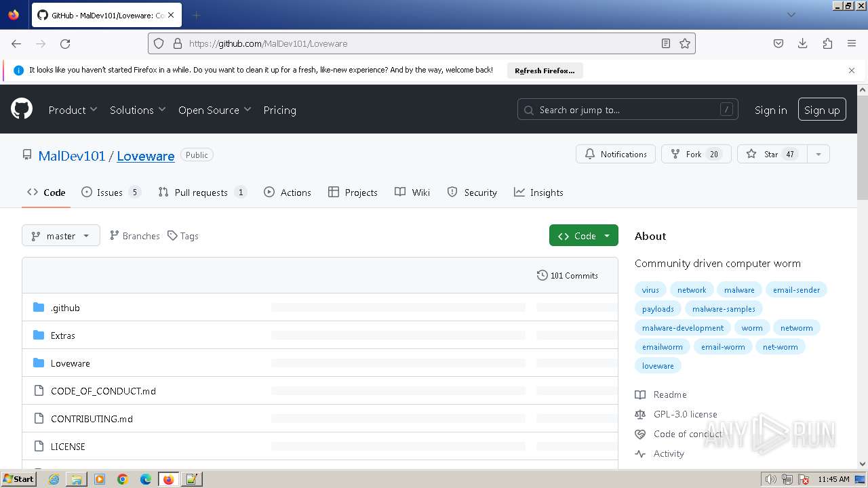This screenshot has width=868, height=488.
Task: Fork the repository
Action: [696, 154]
